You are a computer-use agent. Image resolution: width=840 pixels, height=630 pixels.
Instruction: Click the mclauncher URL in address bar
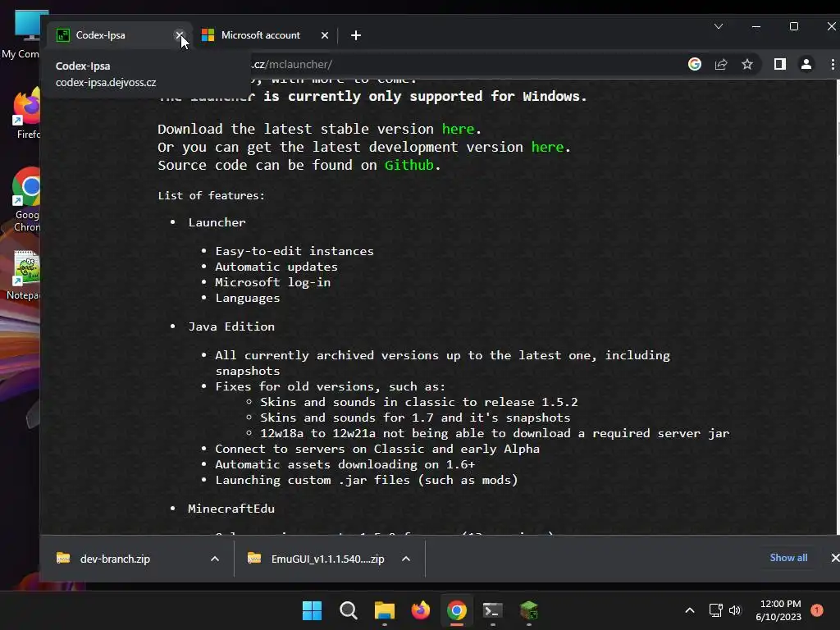[292, 64]
